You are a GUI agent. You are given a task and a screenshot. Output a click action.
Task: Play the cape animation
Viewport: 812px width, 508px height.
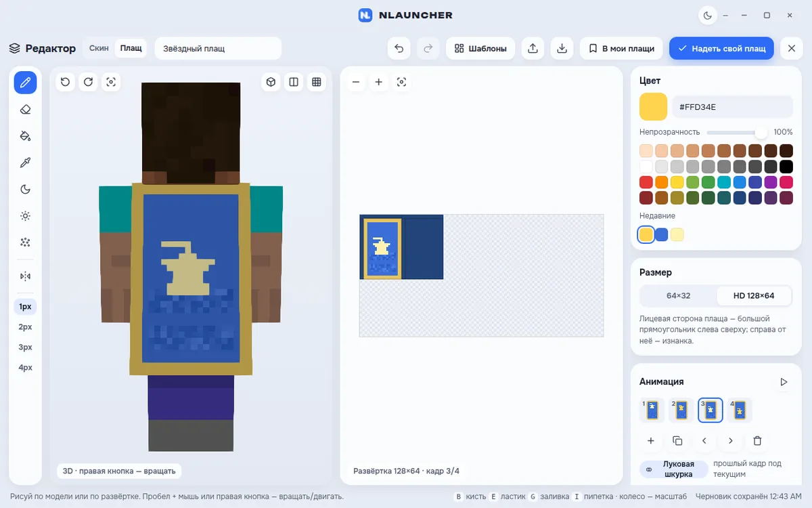(x=784, y=382)
